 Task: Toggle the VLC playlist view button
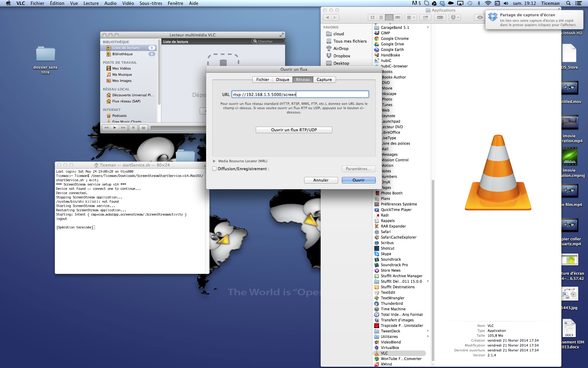coord(143,128)
